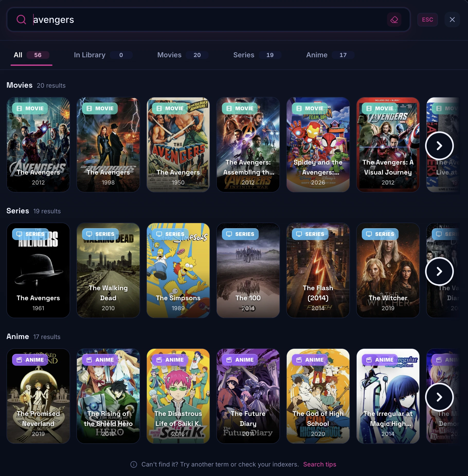Open The Rising of the Shield Hero

pyautogui.click(x=108, y=396)
